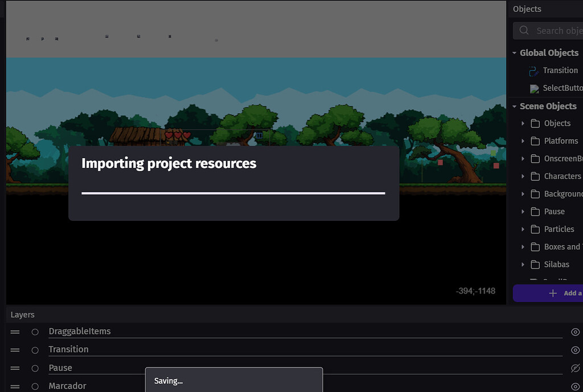
Task: Select Marcador as the active base layer
Action: (35, 386)
